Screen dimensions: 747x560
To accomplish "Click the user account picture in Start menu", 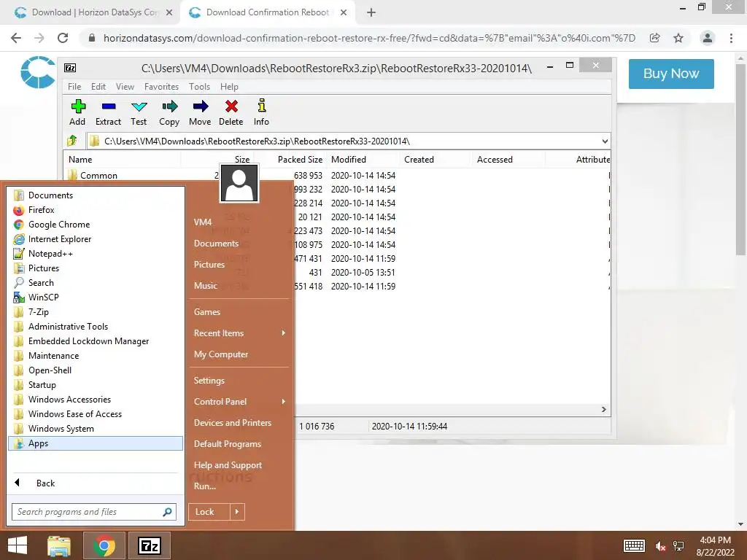I will coord(239,183).
